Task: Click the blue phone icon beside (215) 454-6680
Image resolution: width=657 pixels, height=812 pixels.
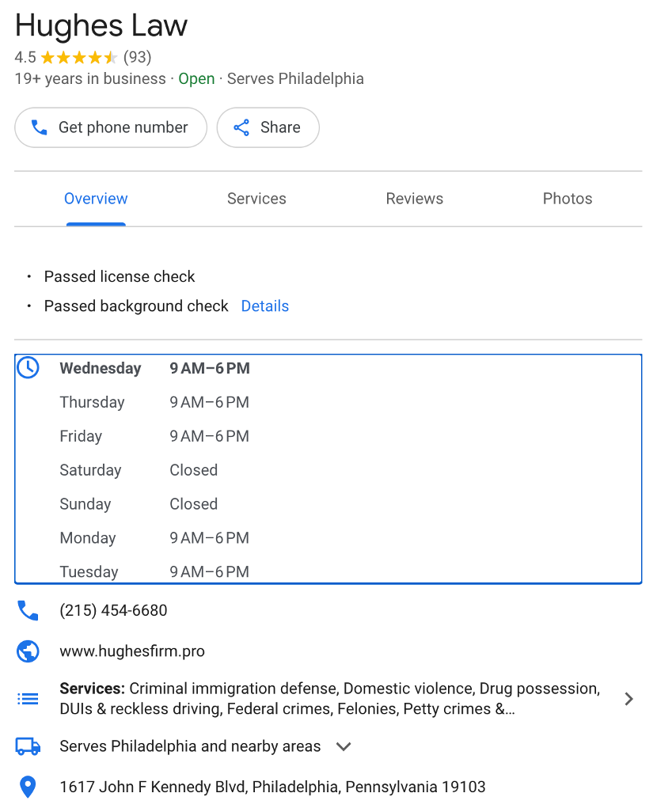Action: [x=28, y=610]
